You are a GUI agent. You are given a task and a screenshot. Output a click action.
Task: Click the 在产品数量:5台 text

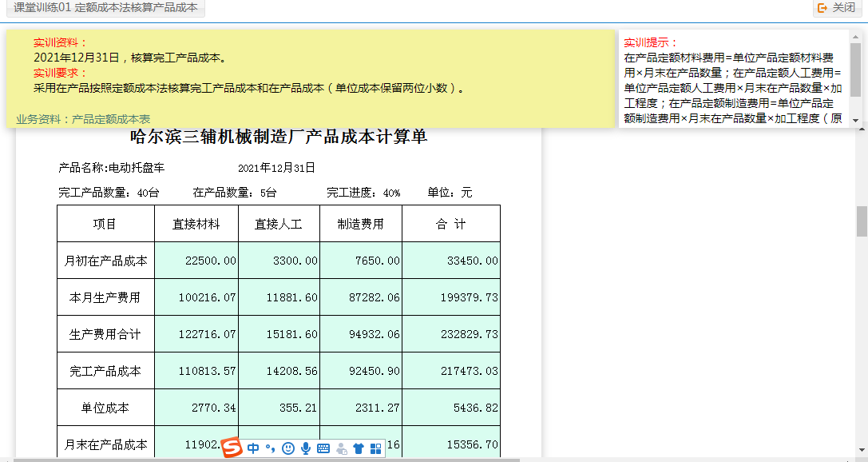(234, 193)
